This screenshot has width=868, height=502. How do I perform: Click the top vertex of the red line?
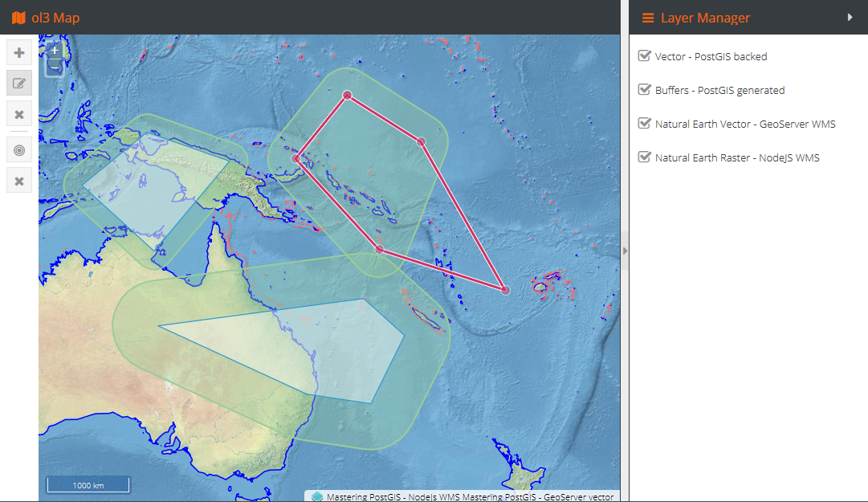click(x=348, y=95)
